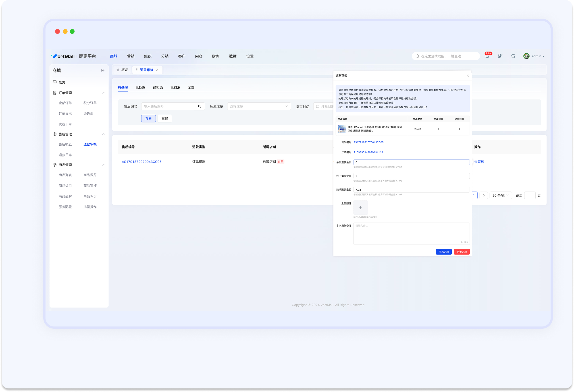Open the 营销 top menu

(x=131, y=56)
